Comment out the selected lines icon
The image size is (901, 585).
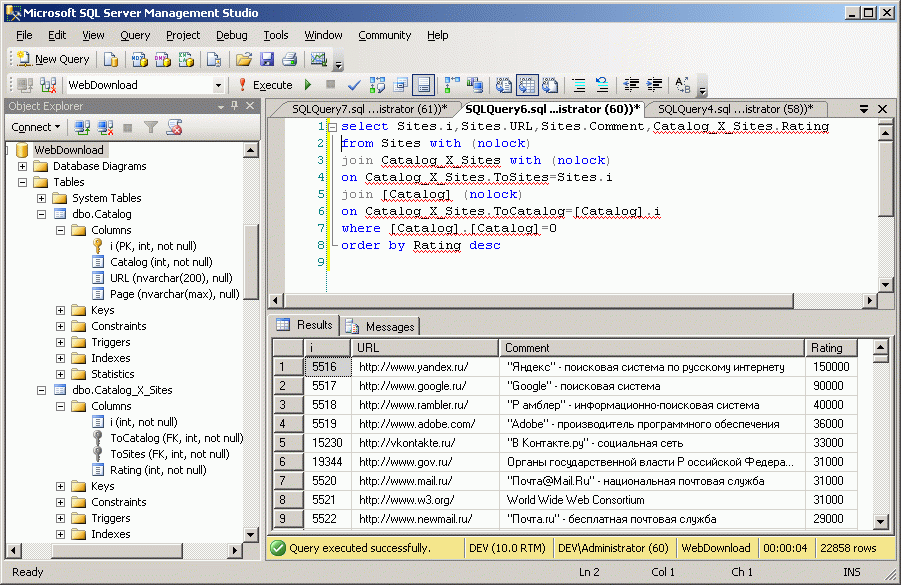point(579,85)
